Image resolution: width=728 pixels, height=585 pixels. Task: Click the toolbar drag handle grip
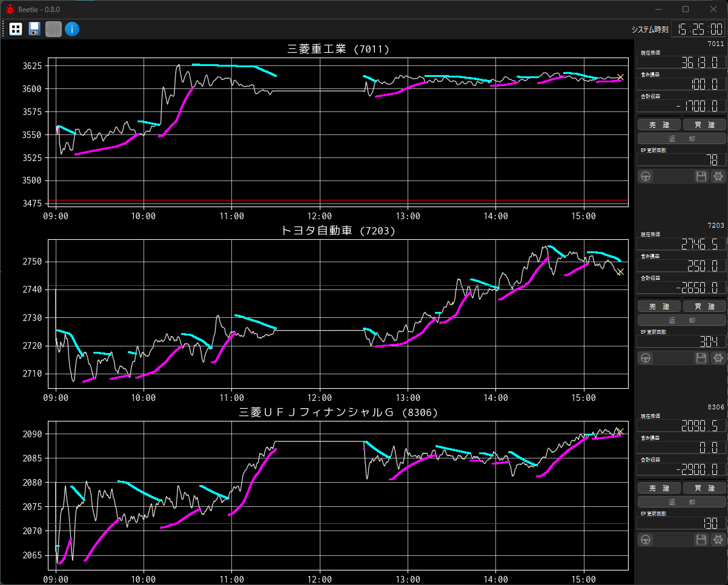4,29
